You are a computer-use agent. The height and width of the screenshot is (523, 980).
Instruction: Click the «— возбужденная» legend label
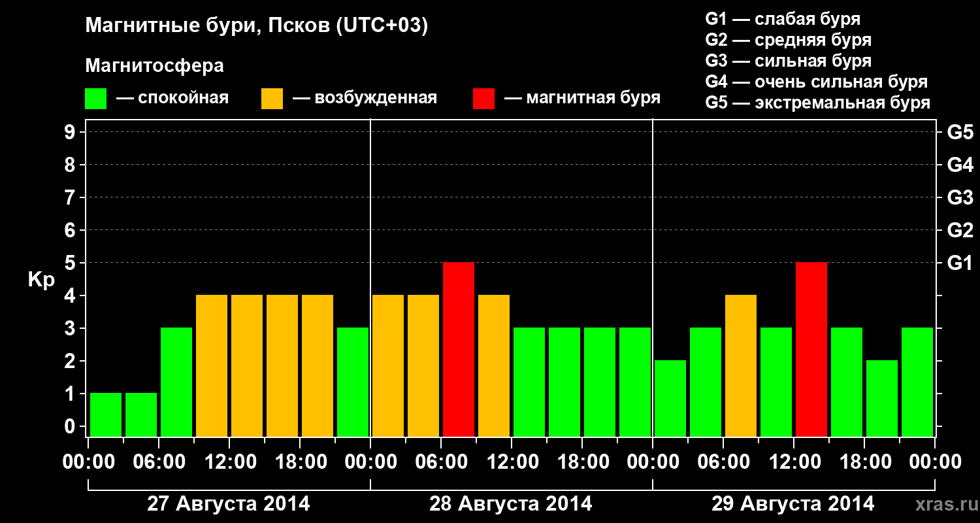pyautogui.click(x=365, y=99)
